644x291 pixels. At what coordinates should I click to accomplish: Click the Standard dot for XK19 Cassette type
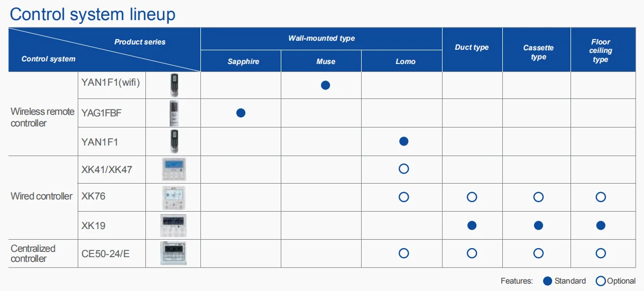pyautogui.click(x=538, y=225)
